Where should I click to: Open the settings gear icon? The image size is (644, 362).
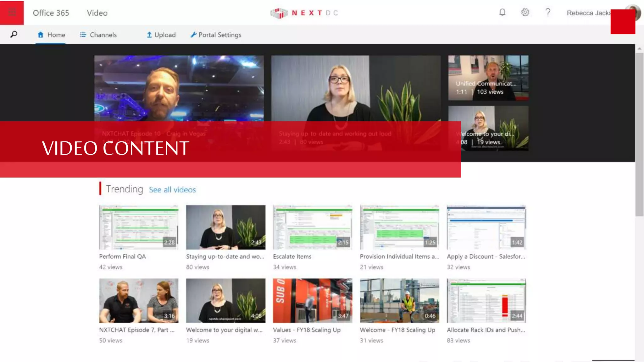(x=525, y=13)
